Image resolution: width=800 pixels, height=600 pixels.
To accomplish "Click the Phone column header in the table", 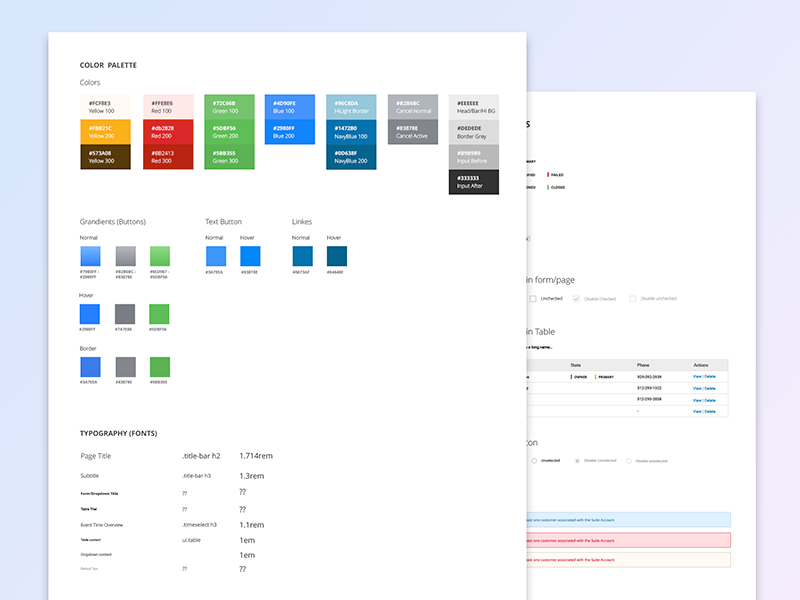I will [642, 364].
